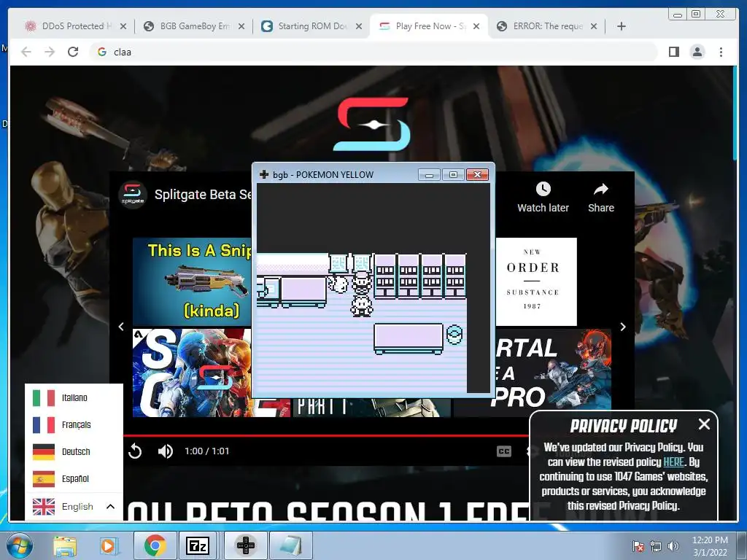
Task: Reload the current page
Action: [73, 52]
